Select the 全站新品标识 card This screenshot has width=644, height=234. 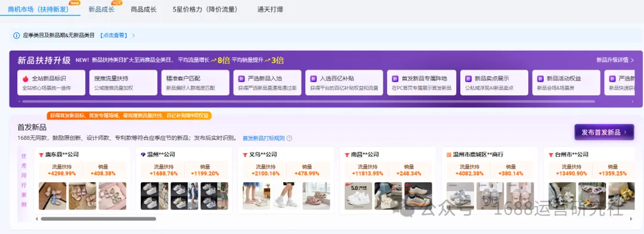[51, 82]
